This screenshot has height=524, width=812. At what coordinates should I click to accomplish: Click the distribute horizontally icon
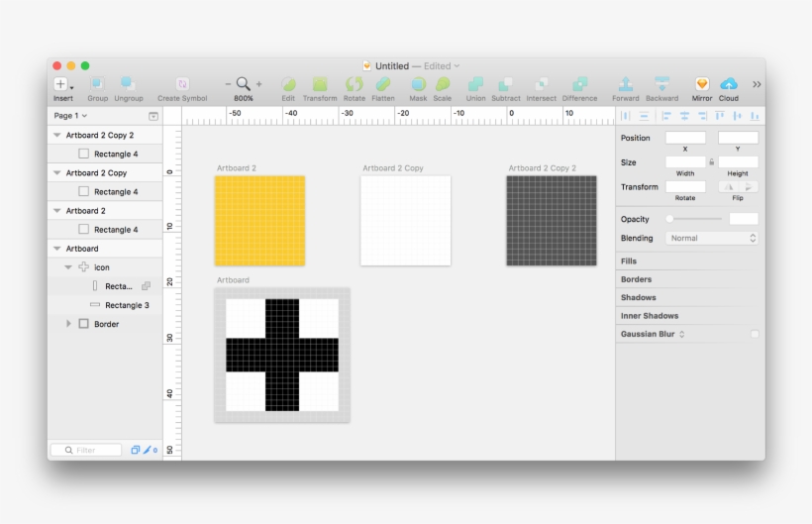point(626,116)
